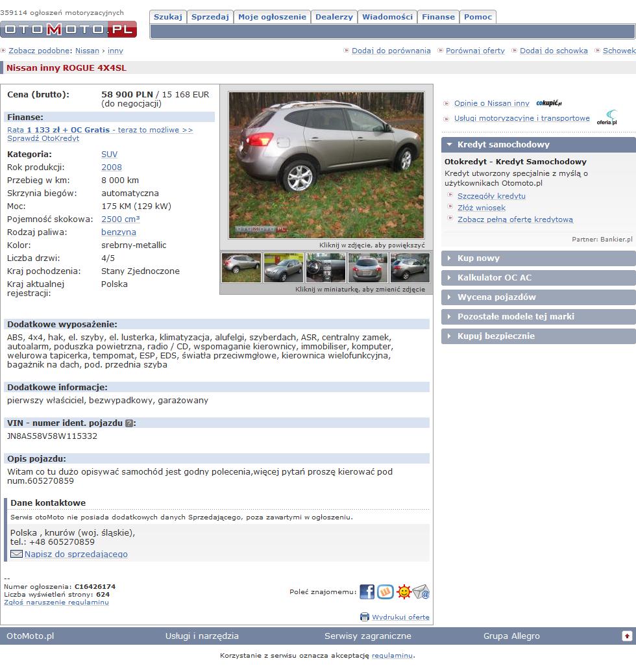The image size is (636, 672).
Task: Open the Dealerzy tab
Action: click(x=334, y=17)
